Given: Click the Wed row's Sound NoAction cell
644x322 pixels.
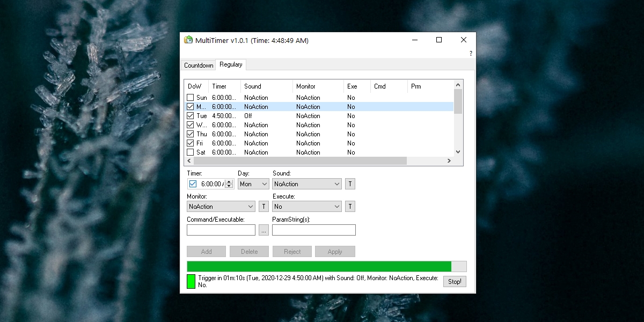Looking at the screenshot, I should point(256,125).
